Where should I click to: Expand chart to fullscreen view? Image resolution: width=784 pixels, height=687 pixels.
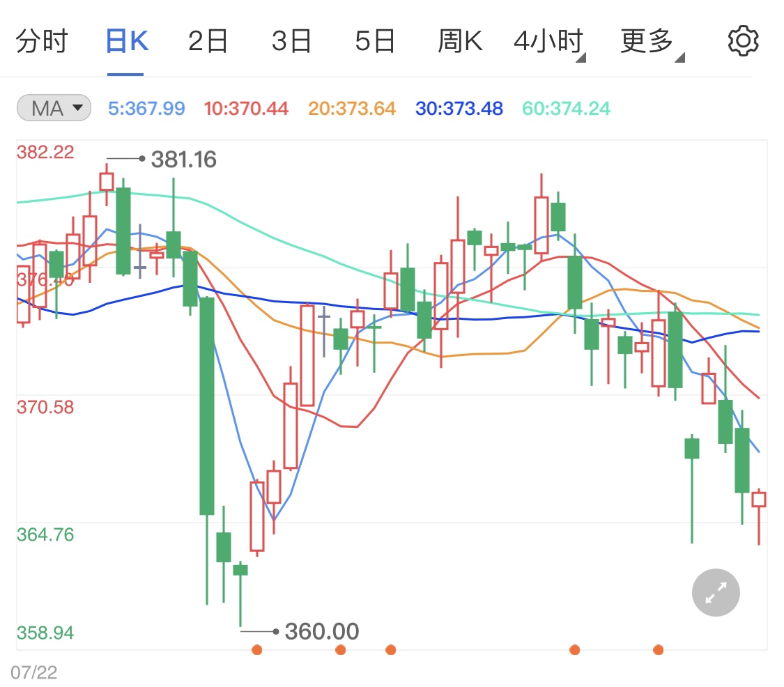click(x=716, y=592)
